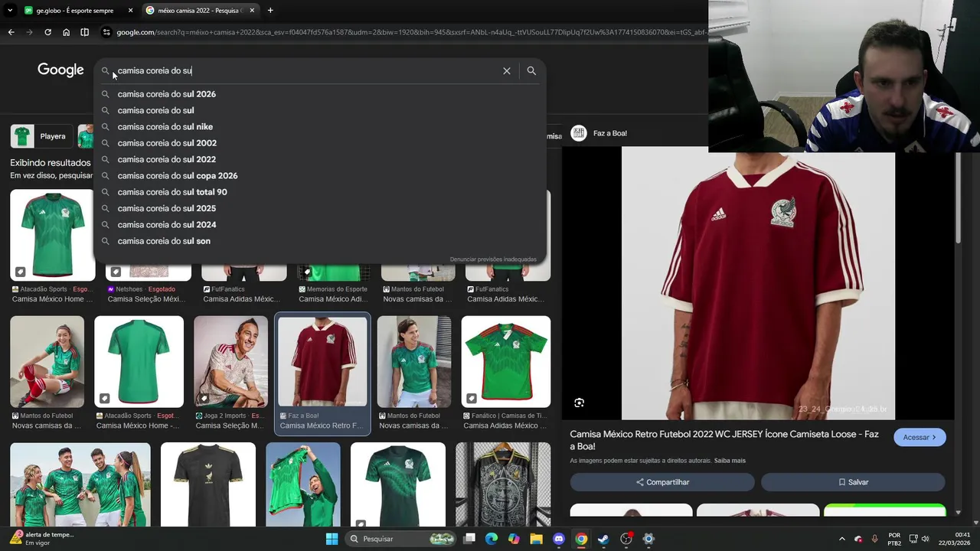Click the Compartilhar button

tap(662, 482)
